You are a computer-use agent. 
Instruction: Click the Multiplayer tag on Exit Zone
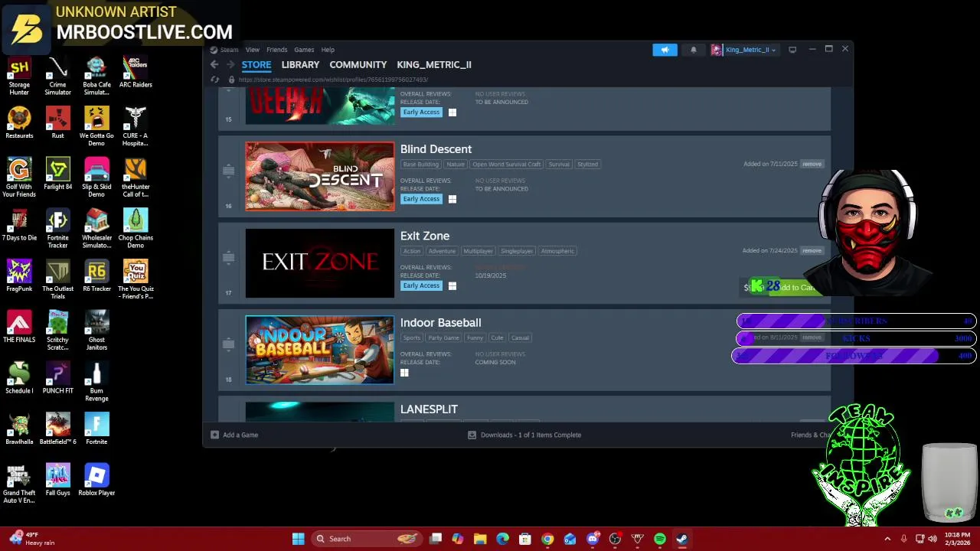click(478, 251)
